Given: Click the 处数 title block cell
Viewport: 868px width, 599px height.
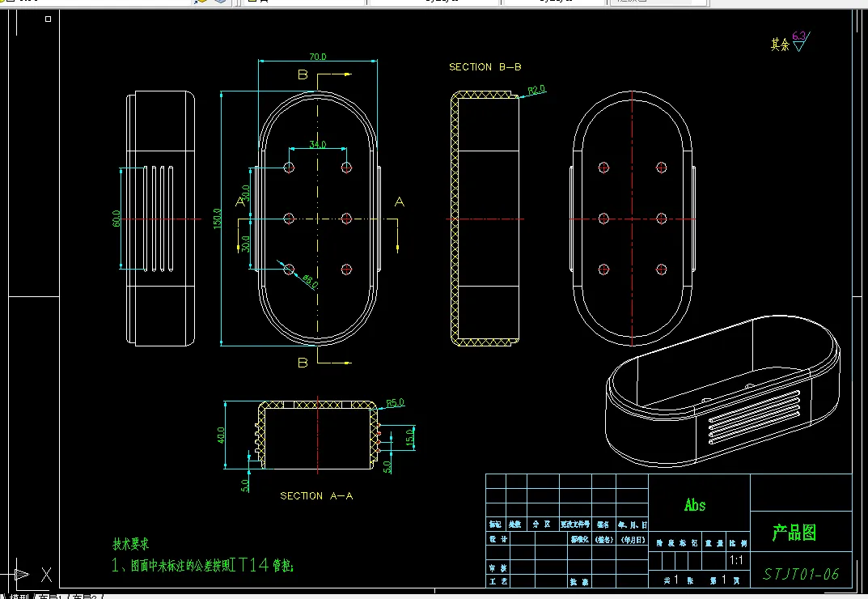Looking at the screenshot, I should (514, 525).
